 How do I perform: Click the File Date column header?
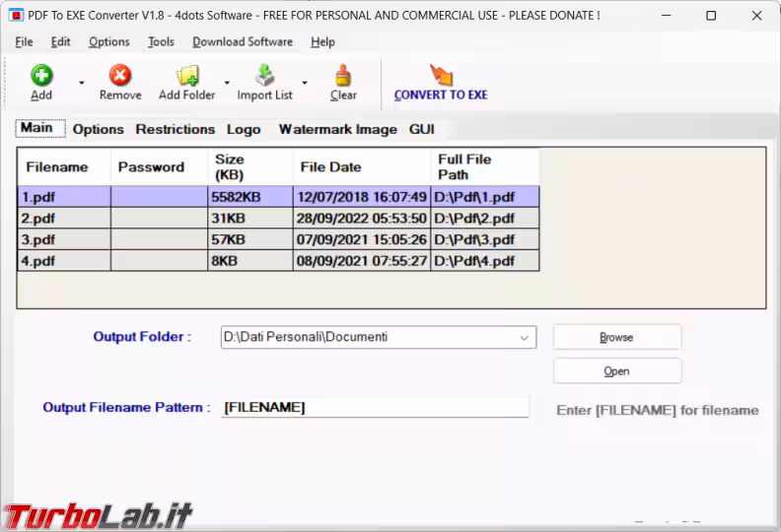click(x=362, y=167)
